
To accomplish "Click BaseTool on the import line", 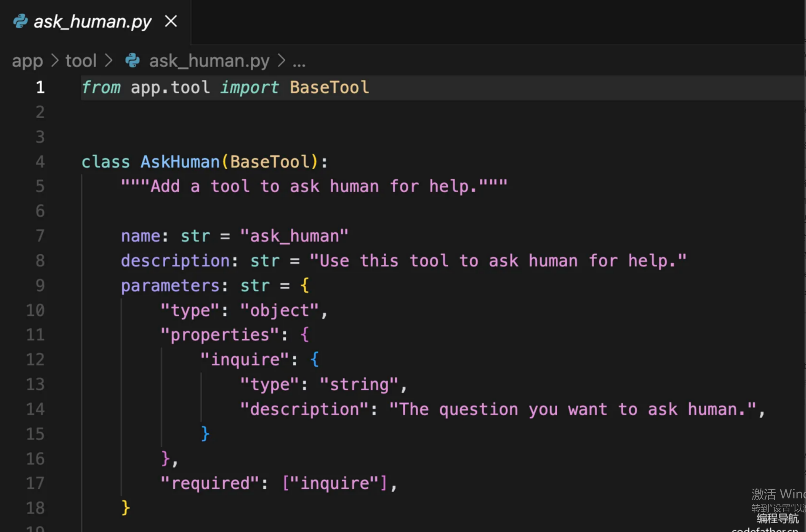I will click(329, 87).
